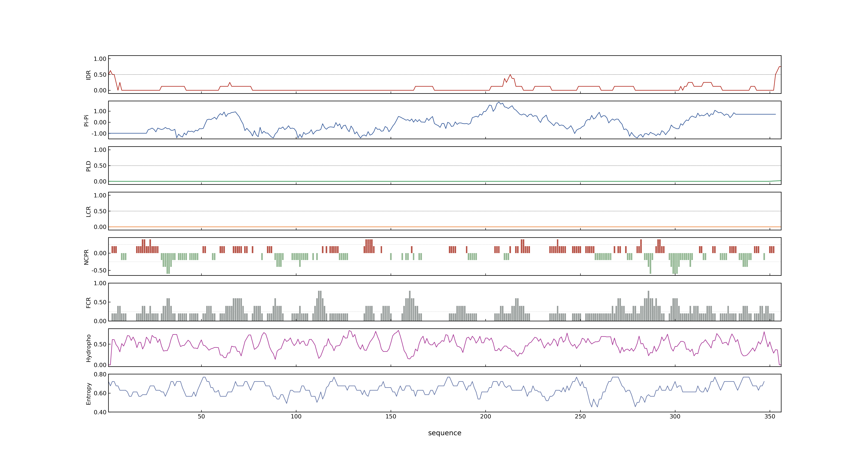Click the x-axis tick label 250
The width and height of the screenshot is (868, 463).
580,416
